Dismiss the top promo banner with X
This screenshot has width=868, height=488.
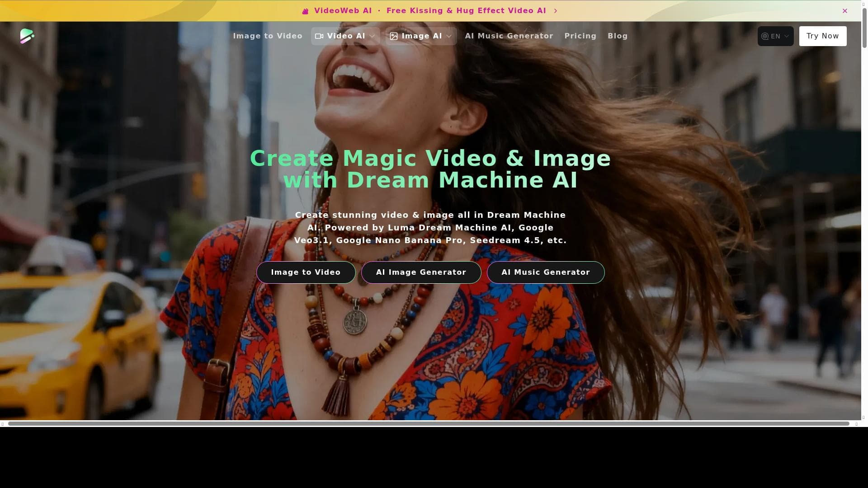(844, 11)
